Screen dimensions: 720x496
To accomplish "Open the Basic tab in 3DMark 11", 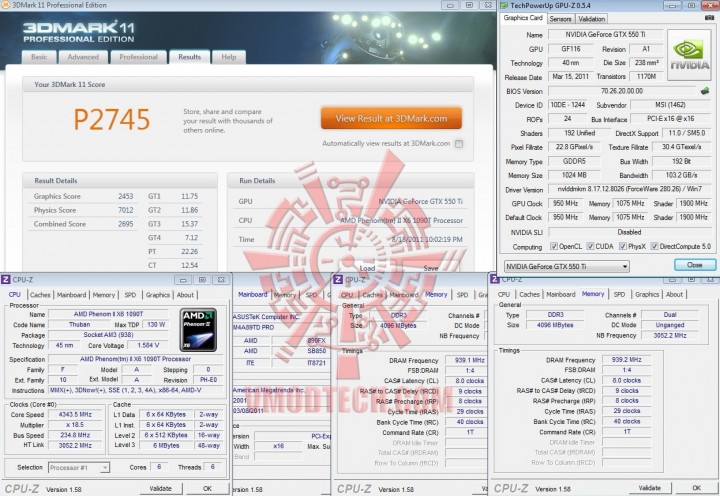I will [x=39, y=57].
